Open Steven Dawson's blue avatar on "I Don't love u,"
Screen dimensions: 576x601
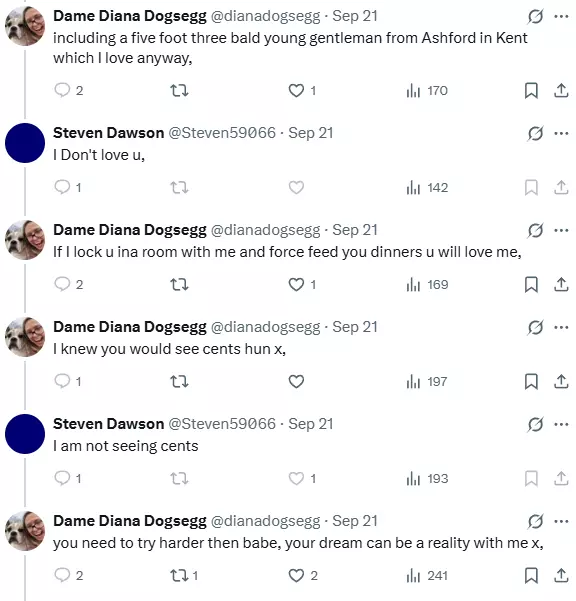click(x=25, y=143)
